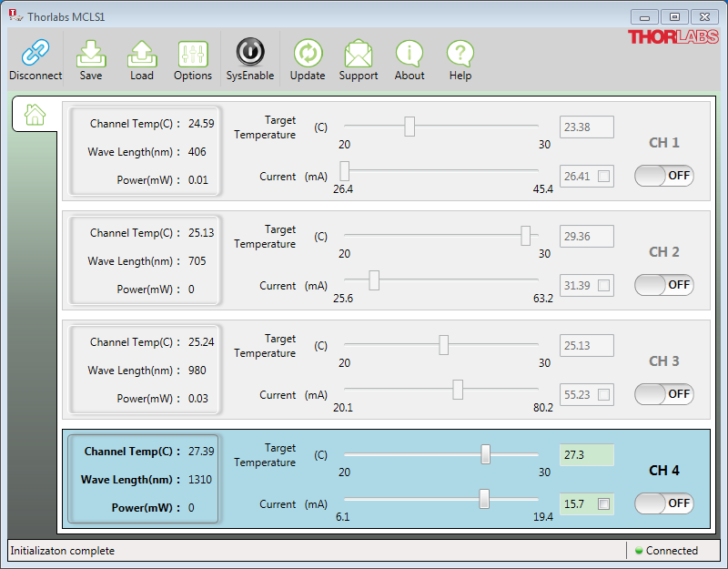Image resolution: width=728 pixels, height=569 pixels.
Task: Click the Thorlabs app icon in title bar
Action: [15, 15]
